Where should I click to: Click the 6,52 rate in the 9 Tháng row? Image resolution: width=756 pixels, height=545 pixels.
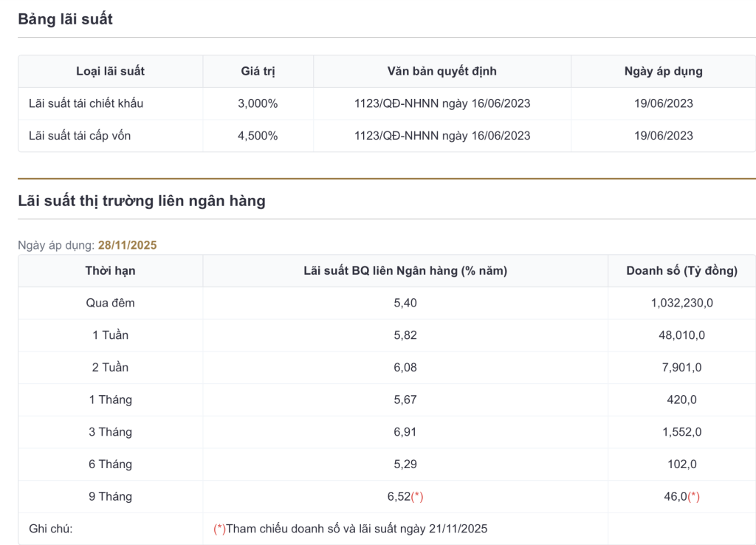(x=399, y=496)
